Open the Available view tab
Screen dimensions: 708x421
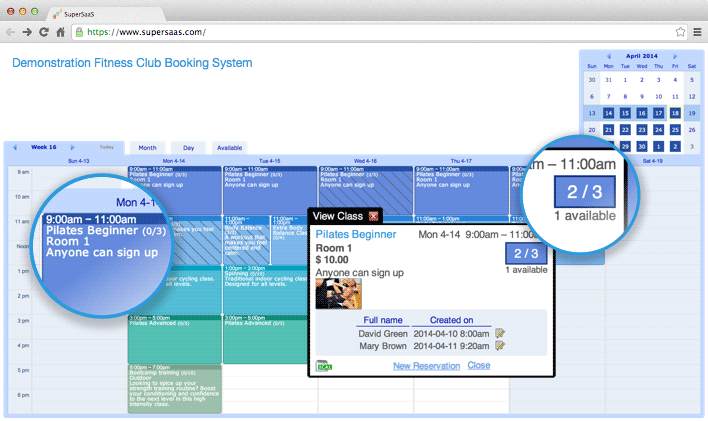point(230,147)
